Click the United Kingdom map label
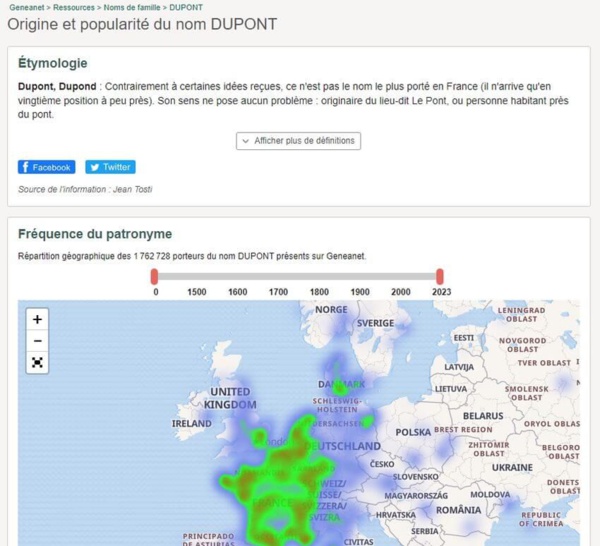This screenshot has height=546, width=600. point(230,398)
